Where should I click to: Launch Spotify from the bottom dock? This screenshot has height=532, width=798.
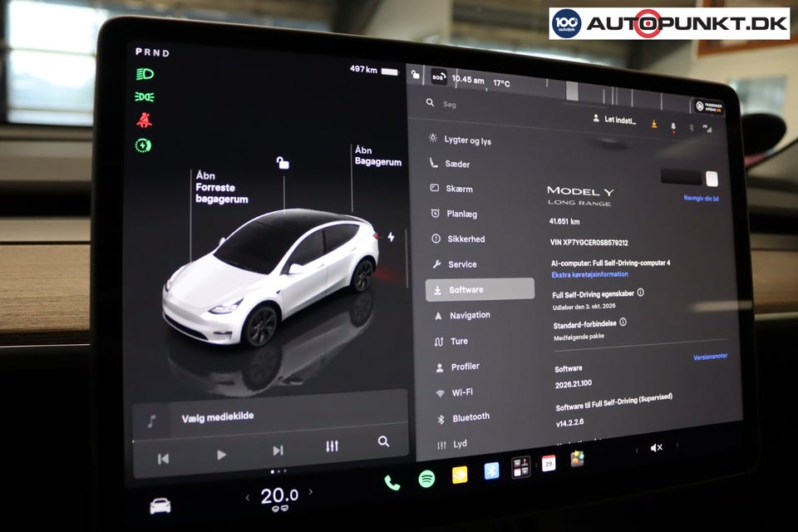(426, 479)
